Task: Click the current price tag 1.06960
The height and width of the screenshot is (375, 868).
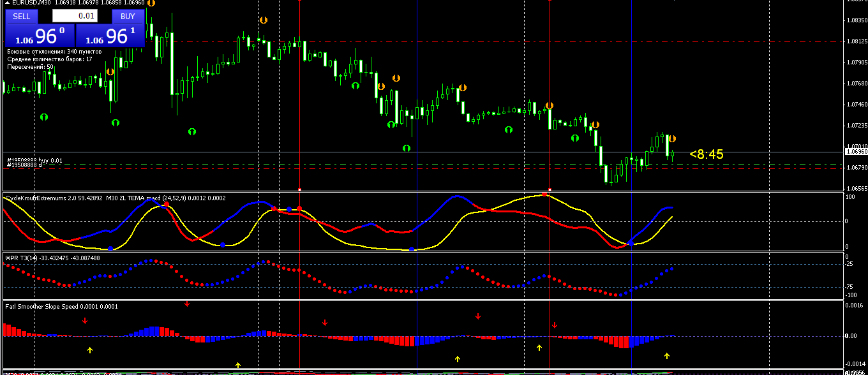Action: click(856, 152)
